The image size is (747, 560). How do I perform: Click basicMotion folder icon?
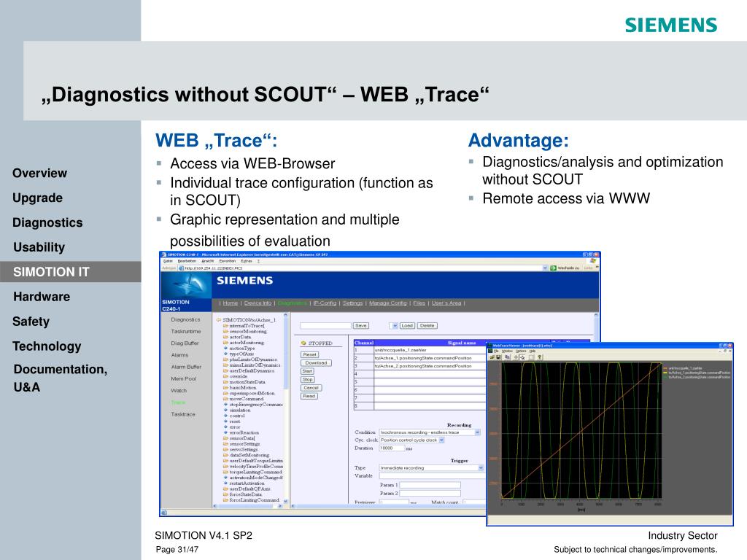point(226,388)
